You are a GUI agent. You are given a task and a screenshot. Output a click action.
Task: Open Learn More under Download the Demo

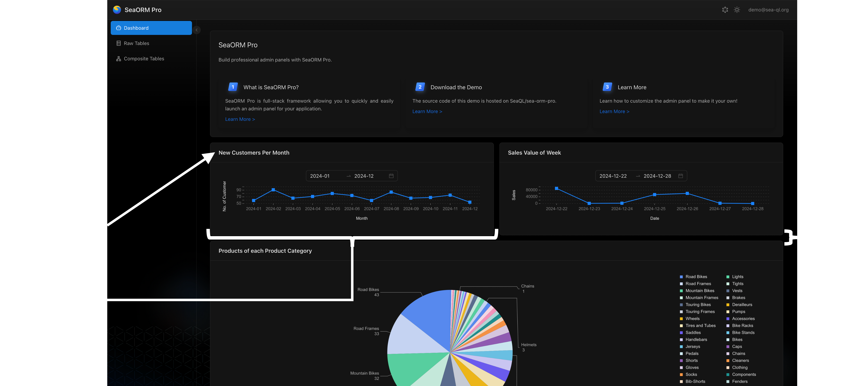click(427, 111)
